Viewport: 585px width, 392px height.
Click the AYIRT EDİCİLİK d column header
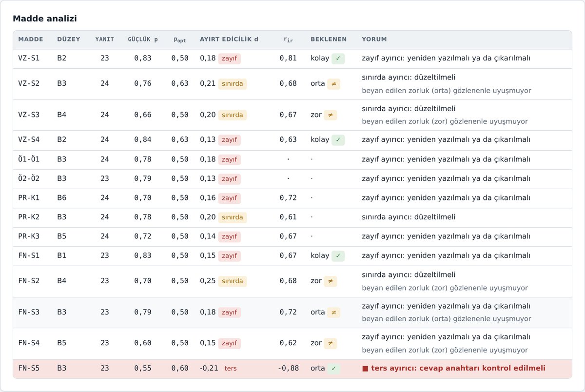click(x=229, y=39)
